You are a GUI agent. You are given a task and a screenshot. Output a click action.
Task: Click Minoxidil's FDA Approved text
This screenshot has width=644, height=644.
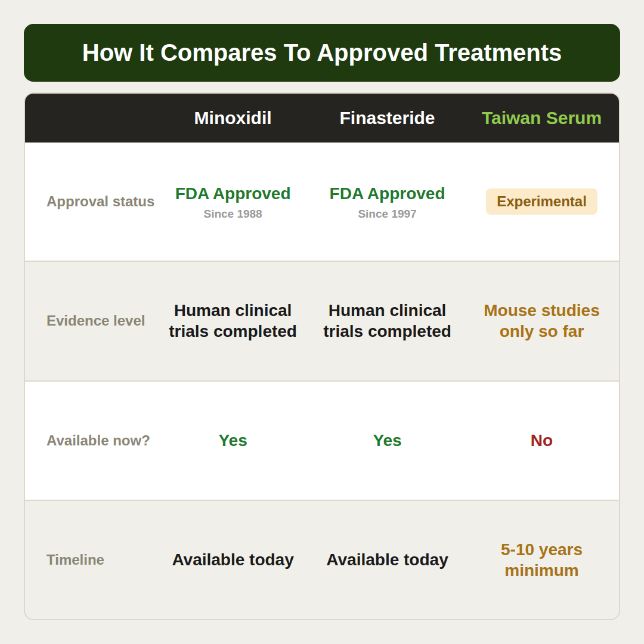(233, 194)
